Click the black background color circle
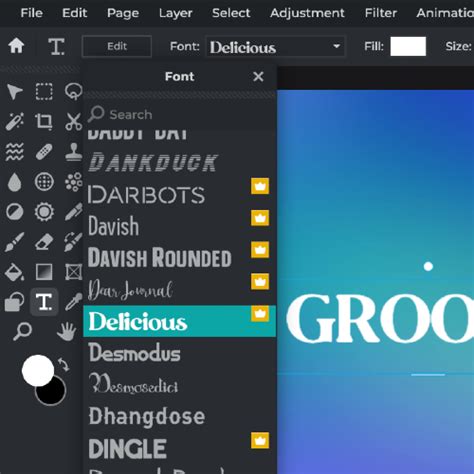Screen dimensions: 474x474 coord(53,393)
